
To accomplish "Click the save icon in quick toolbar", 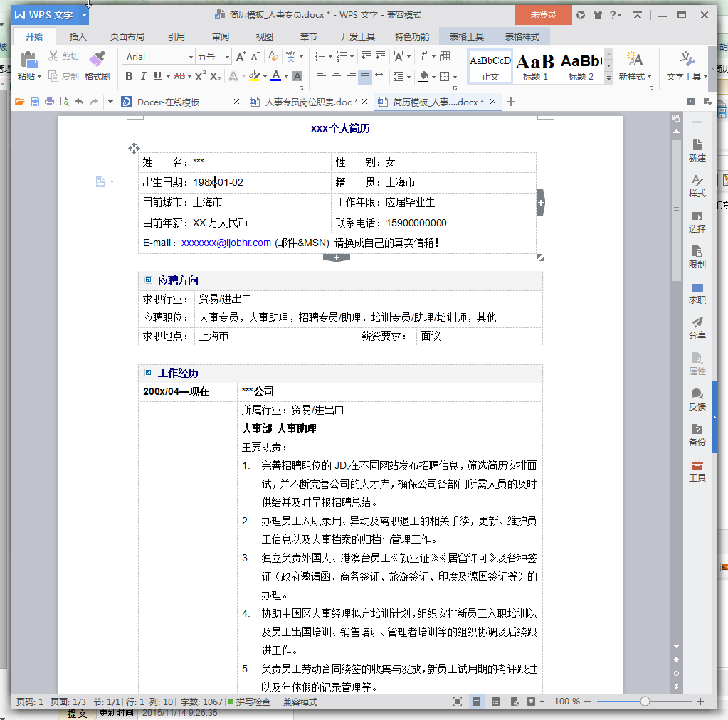I will (x=35, y=102).
